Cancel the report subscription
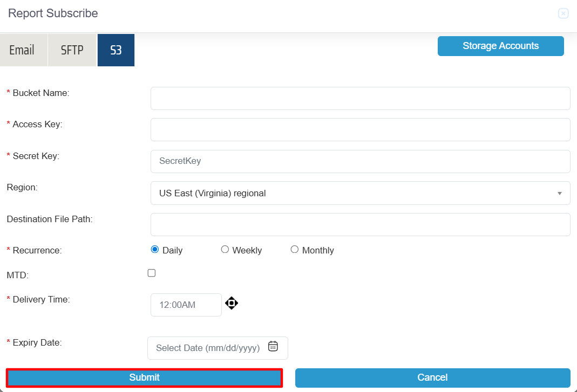This screenshot has width=577, height=392. 432,377
